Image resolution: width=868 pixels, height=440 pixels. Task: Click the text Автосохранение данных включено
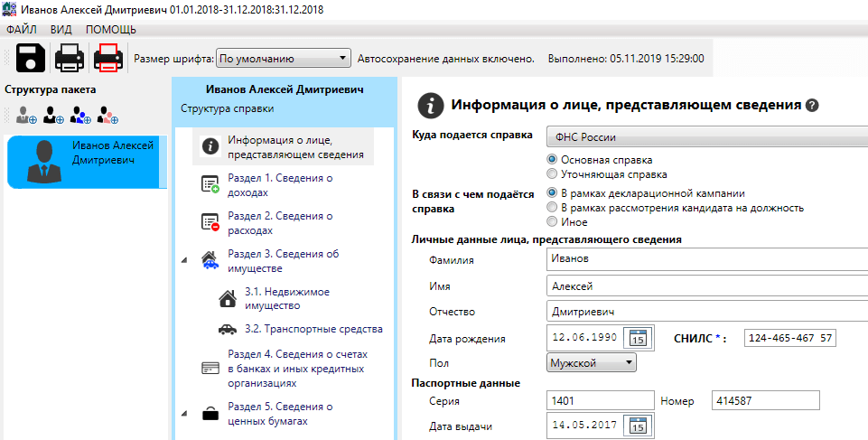click(446, 59)
